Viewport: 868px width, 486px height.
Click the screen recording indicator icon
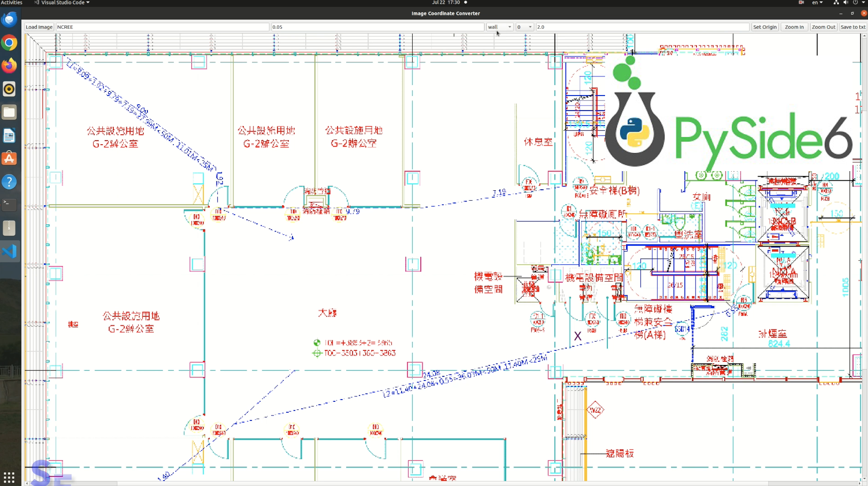[x=801, y=2]
